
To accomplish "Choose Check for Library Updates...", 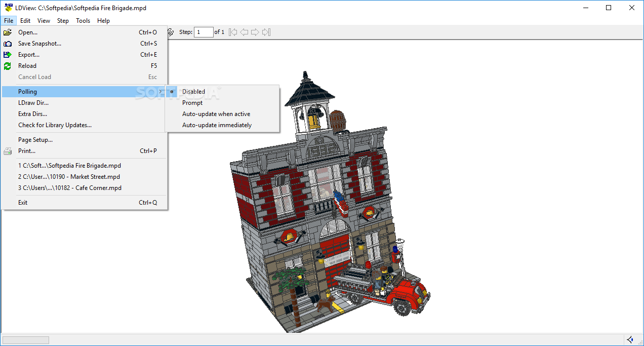I will tap(84, 125).
